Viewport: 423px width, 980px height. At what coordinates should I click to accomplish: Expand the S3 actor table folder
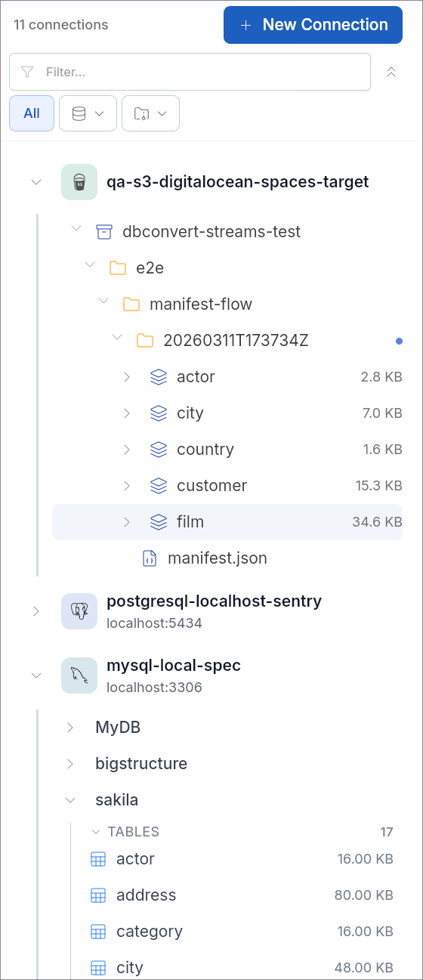[x=127, y=377]
